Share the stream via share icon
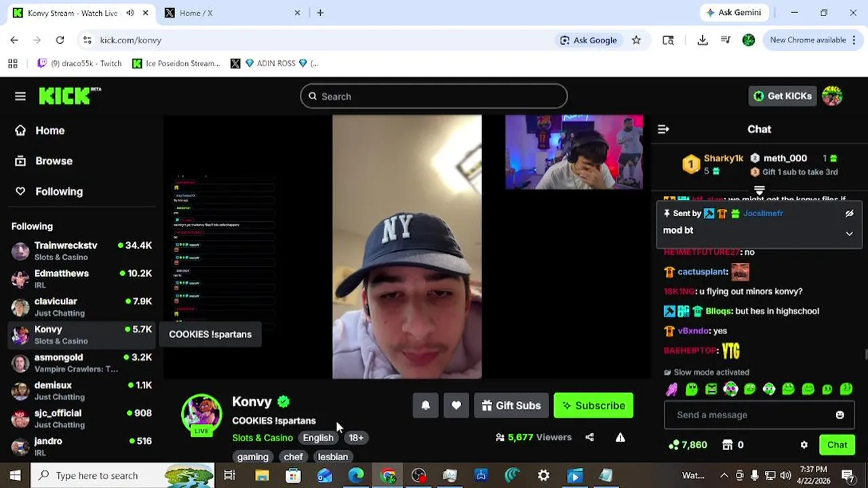 (x=589, y=437)
